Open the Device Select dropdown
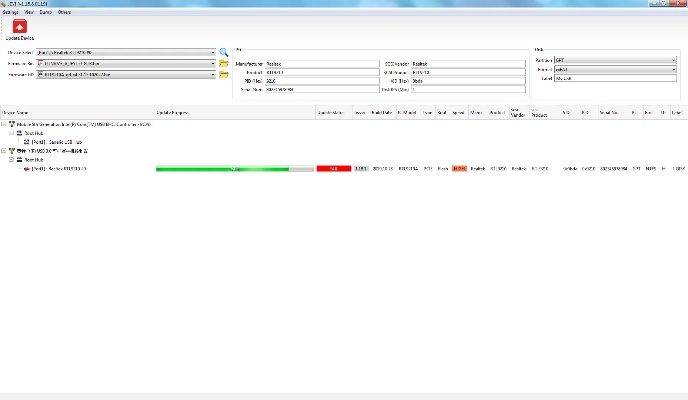Viewport: 688px width, 400px height. pos(213,51)
